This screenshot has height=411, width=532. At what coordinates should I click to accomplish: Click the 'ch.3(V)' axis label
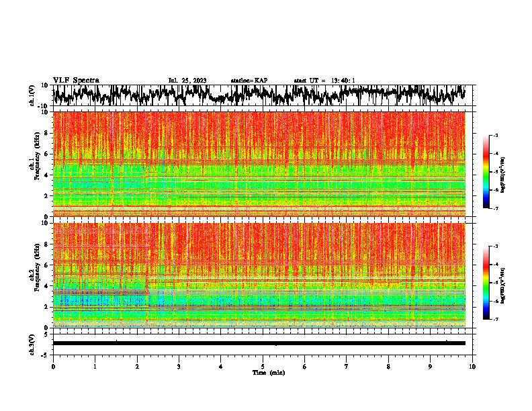pos(32,345)
